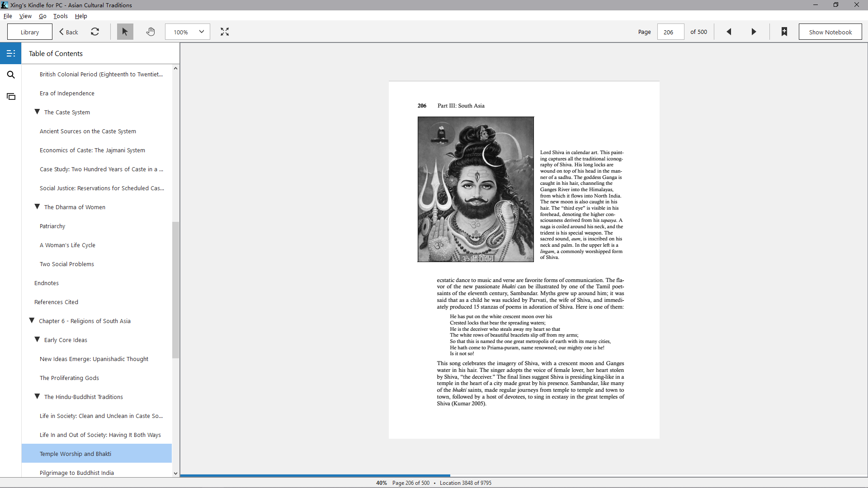Collapse The Caste System section

38,112
